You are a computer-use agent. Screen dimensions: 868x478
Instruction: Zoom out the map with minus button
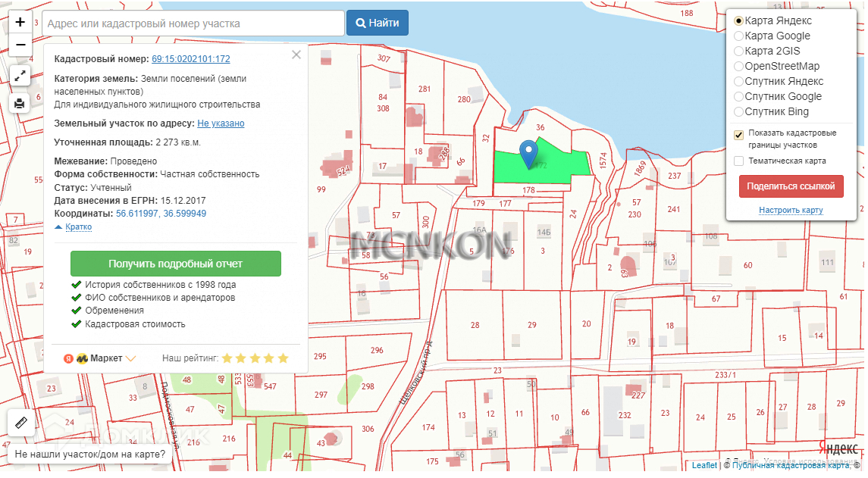(x=20, y=45)
